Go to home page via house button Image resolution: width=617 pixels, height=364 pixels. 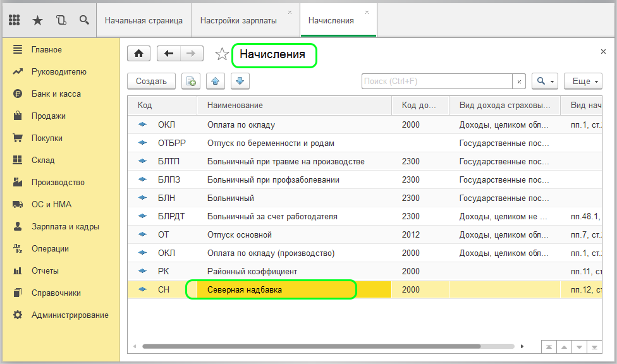(x=138, y=54)
